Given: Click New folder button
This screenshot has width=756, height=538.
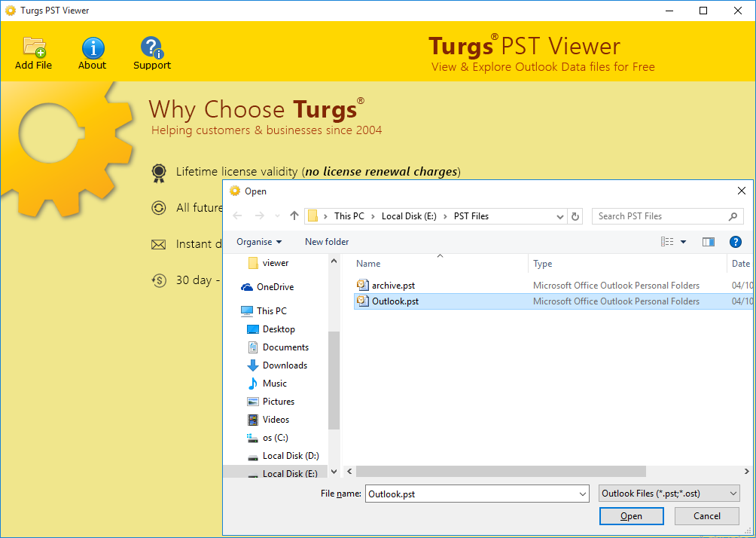Looking at the screenshot, I should [x=327, y=242].
